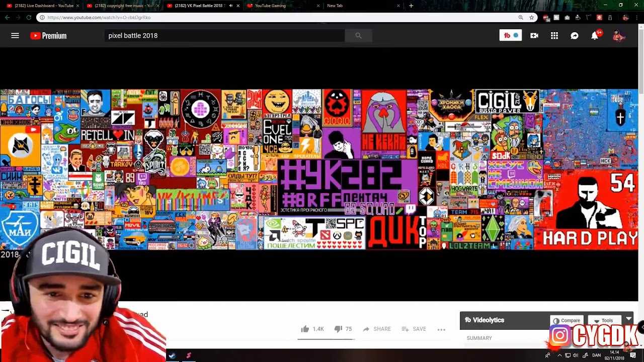Open the account avatar menu
644x362 pixels.
click(x=618, y=36)
